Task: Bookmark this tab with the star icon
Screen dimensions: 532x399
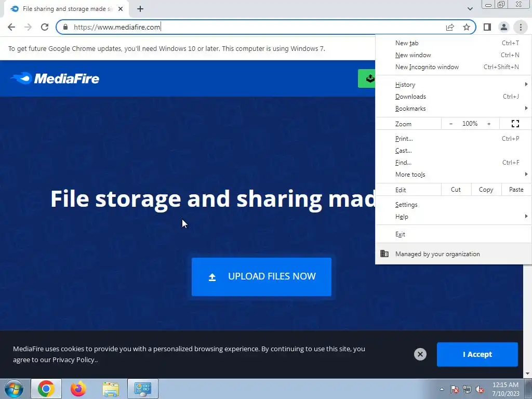Action: coord(467,27)
